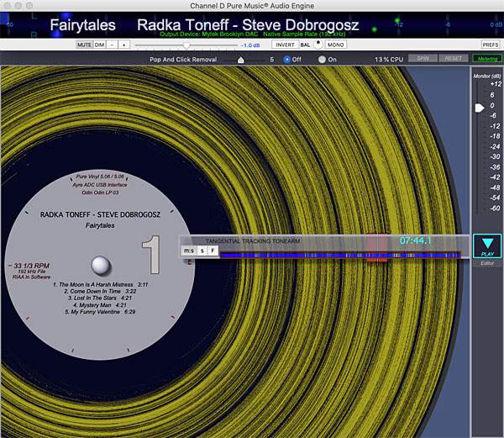The height and width of the screenshot is (438, 504).
Task: Toggle the INVERT polarity button
Action: [x=285, y=45]
